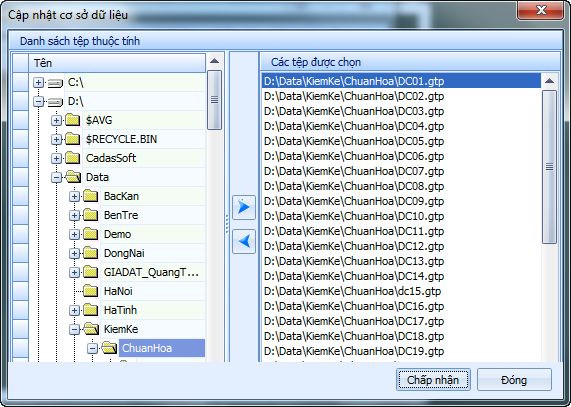Select the DC01.gtp file entry
The width and height of the screenshot is (571, 407).
pos(401,81)
